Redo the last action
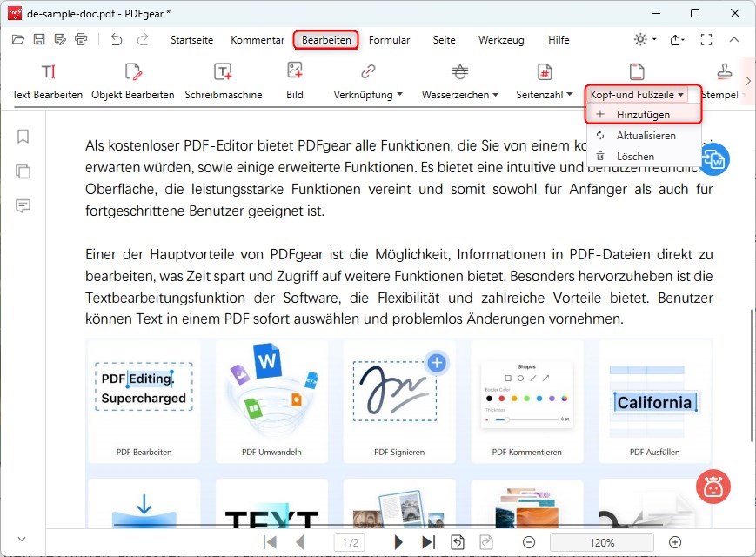Screen dimensions: 756x557 click(143, 39)
